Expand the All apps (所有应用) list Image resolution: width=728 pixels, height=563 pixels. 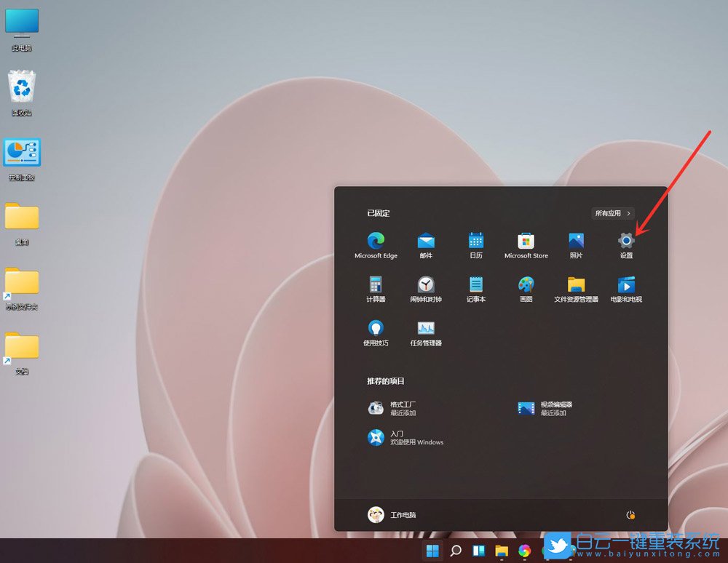point(613,213)
